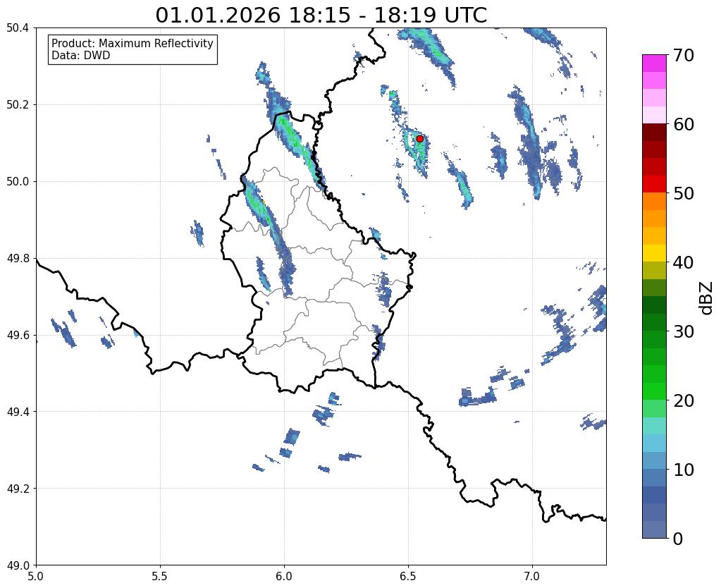Click the 6.0 longitude axis label

point(284,576)
